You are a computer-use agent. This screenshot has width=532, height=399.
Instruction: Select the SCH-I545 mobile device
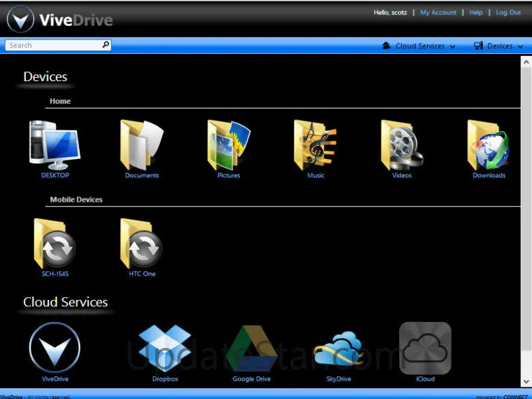coord(55,243)
